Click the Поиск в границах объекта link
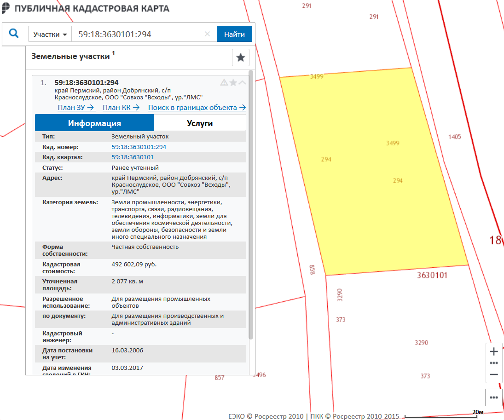This screenshot has width=504, height=420. coord(197,108)
